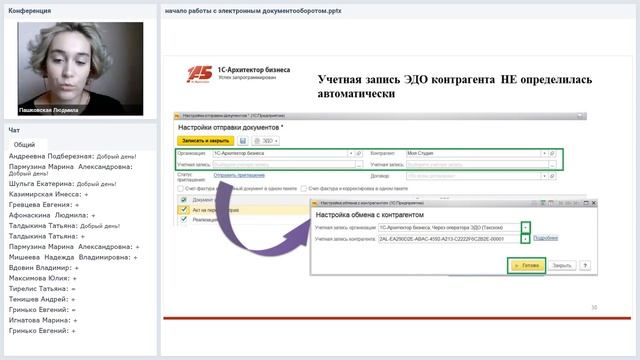Click ellipsis button of counterparty Учетная запись
This screenshot has height=360, width=640.
pos(552,164)
